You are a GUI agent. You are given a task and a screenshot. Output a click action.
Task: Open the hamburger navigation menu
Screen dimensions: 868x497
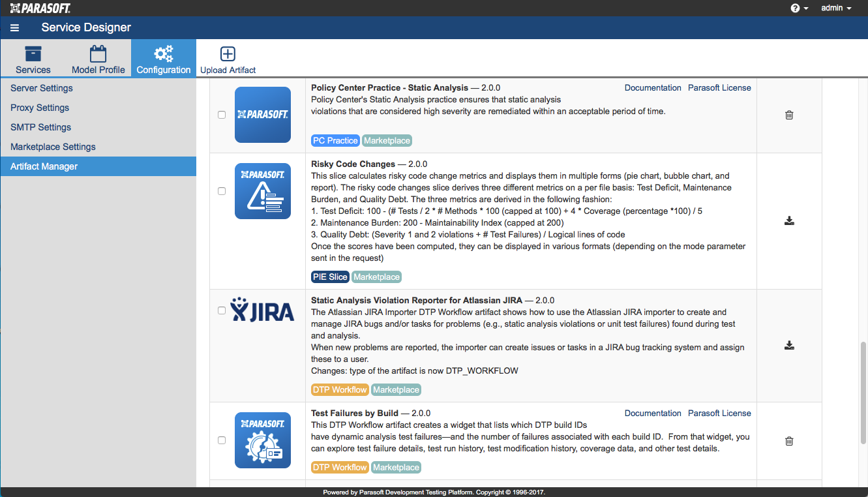(14, 28)
